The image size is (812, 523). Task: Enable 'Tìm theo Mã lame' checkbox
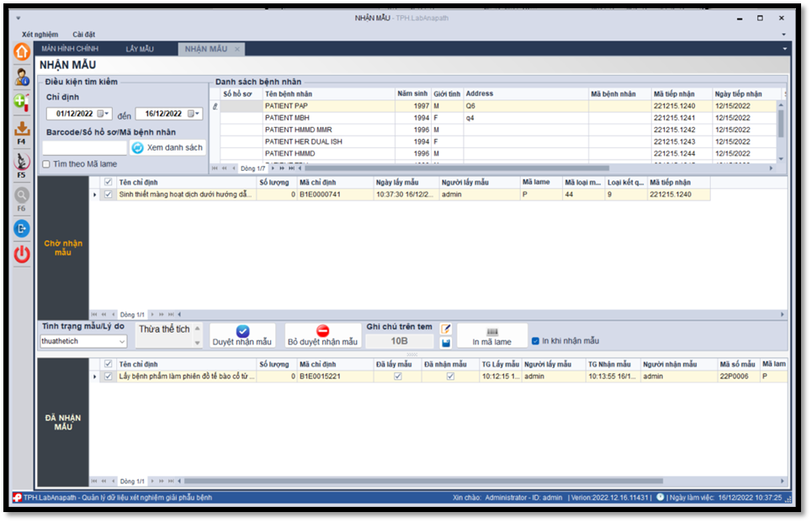(x=46, y=164)
